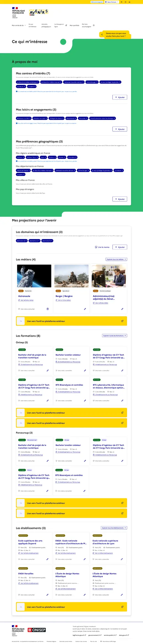Edit note on Berger / Bergère card

pyautogui.click(x=85, y=309)
